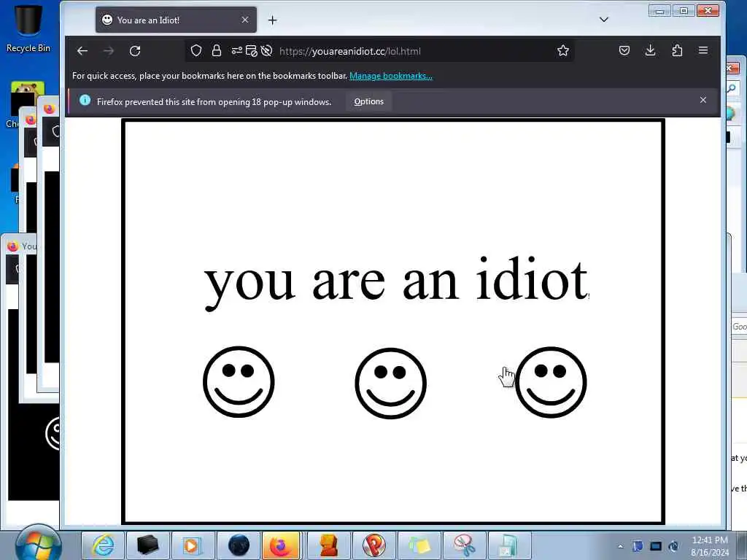Open Windows Media Player from taskbar
The width and height of the screenshot is (747, 560).
[x=193, y=545]
